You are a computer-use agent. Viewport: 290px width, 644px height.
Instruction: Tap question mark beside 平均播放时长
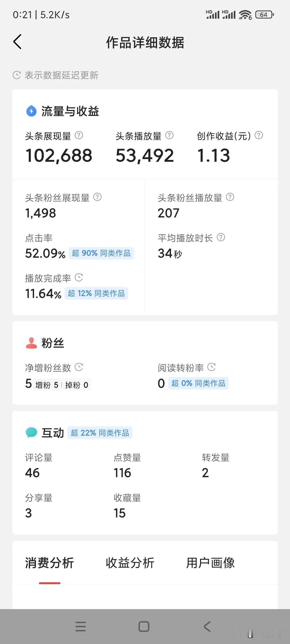pos(221,237)
